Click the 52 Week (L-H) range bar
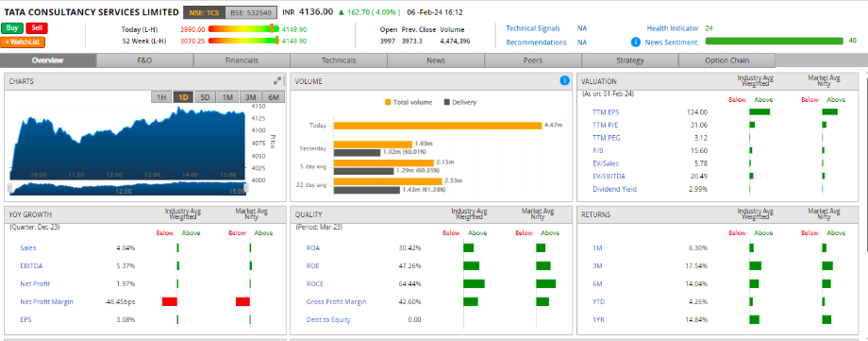The width and height of the screenshot is (868, 341). (x=243, y=41)
